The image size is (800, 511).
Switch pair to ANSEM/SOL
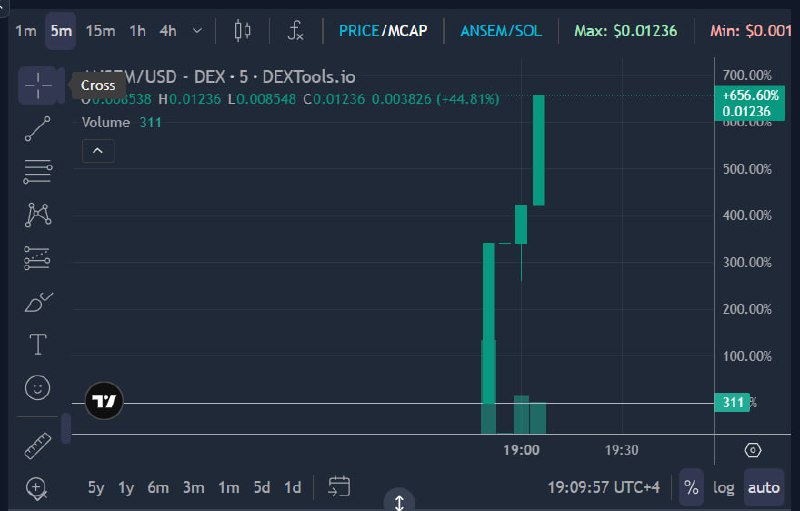501,31
